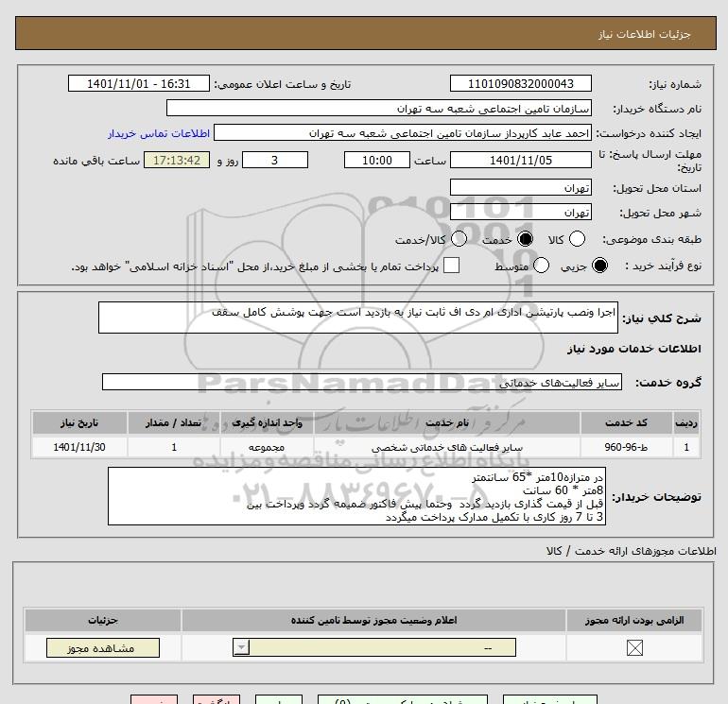Tick the اسناد خزانه اسلامی payment checkbox
This screenshot has width=728, height=704.
click(x=451, y=266)
